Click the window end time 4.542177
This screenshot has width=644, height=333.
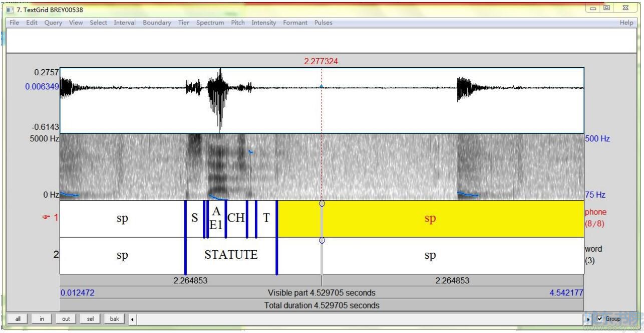coord(566,293)
